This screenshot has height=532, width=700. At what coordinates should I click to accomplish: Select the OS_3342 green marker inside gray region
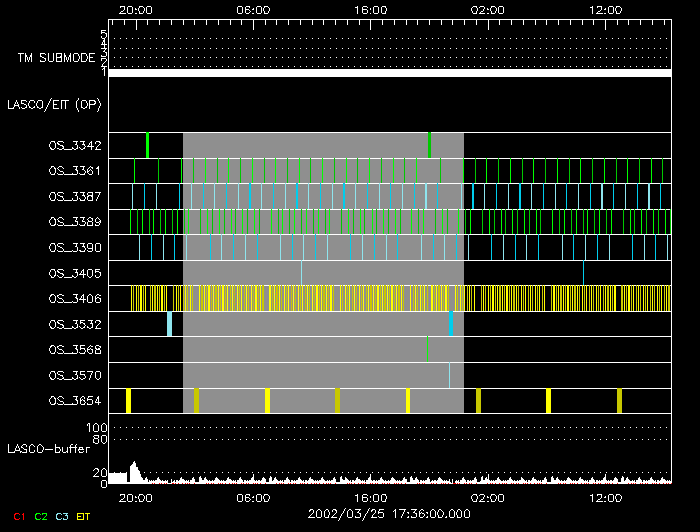tap(429, 145)
